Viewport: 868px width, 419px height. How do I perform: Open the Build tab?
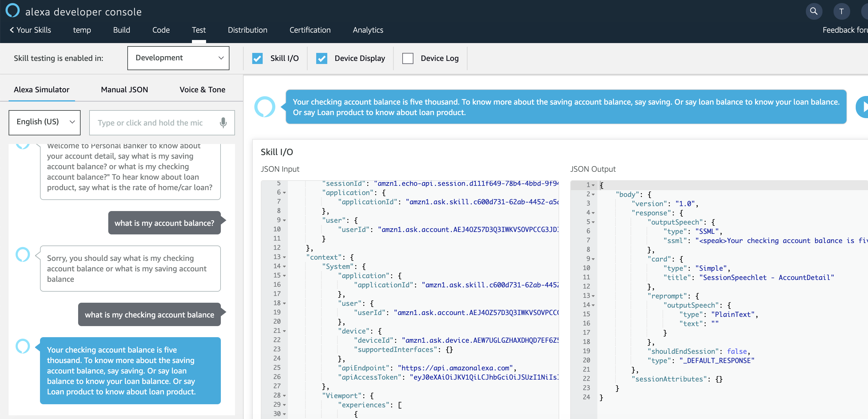[x=121, y=30]
